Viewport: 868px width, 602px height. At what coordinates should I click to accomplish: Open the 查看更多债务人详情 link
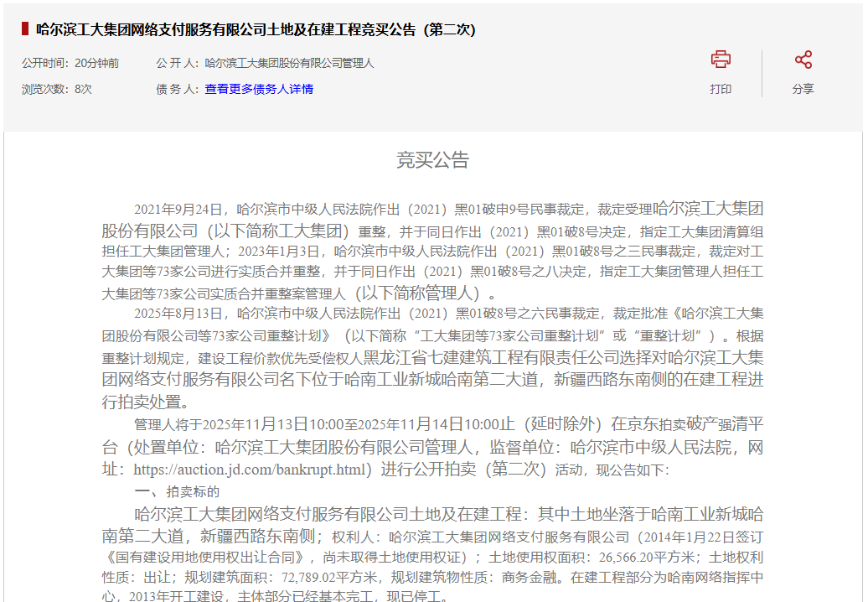(x=259, y=89)
